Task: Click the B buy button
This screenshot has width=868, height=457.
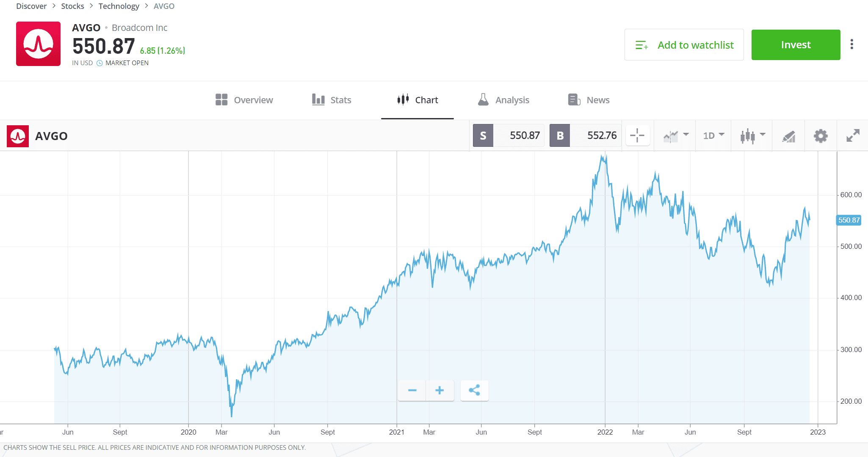Action: tap(560, 136)
